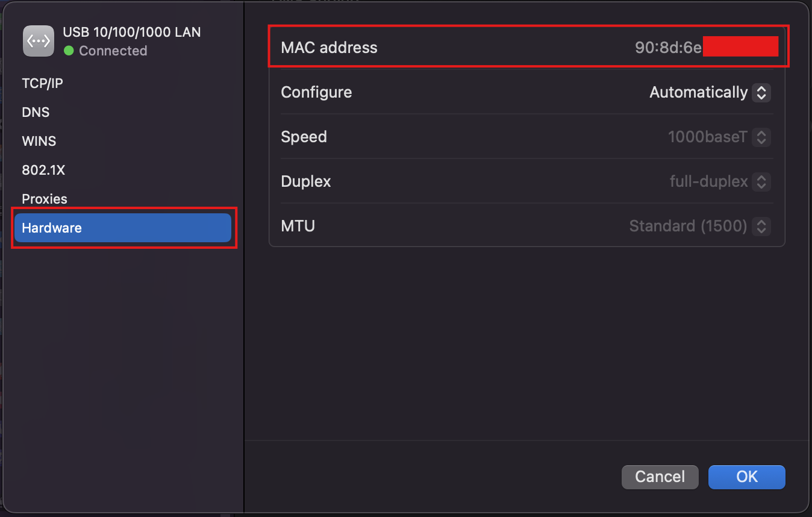Click the Configure stepper arrows icon
This screenshot has height=517, width=812.
click(x=761, y=92)
